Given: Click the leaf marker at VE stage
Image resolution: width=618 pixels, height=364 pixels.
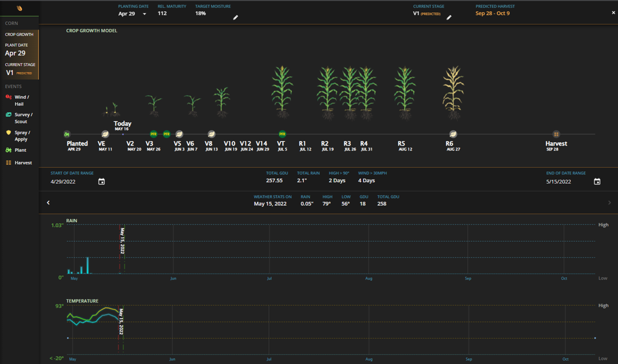Looking at the screenshot, I should pos(105,134).
